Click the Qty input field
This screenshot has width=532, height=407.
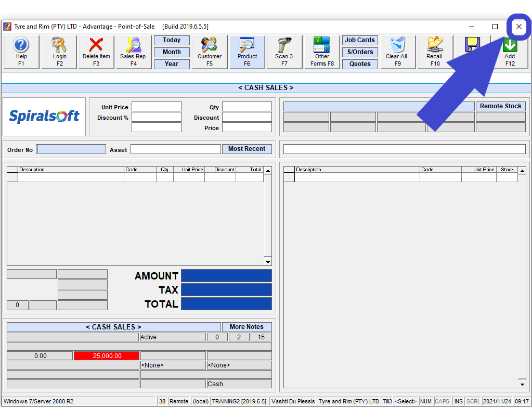tap(247, 107)
